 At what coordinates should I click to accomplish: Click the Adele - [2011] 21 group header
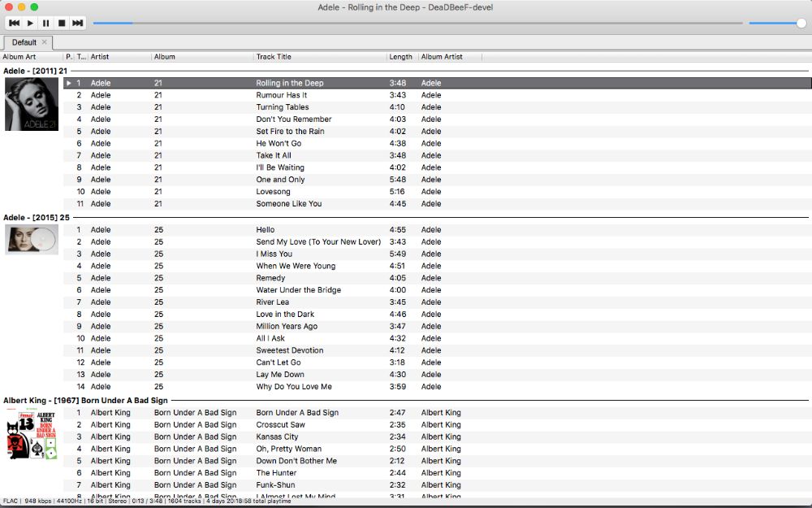tap(35, 71)
